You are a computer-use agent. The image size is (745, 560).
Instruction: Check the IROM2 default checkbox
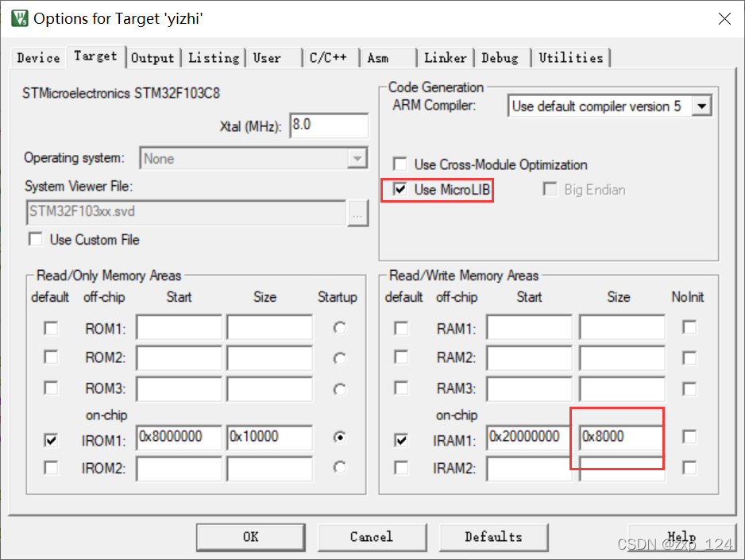tap(51, 468)
